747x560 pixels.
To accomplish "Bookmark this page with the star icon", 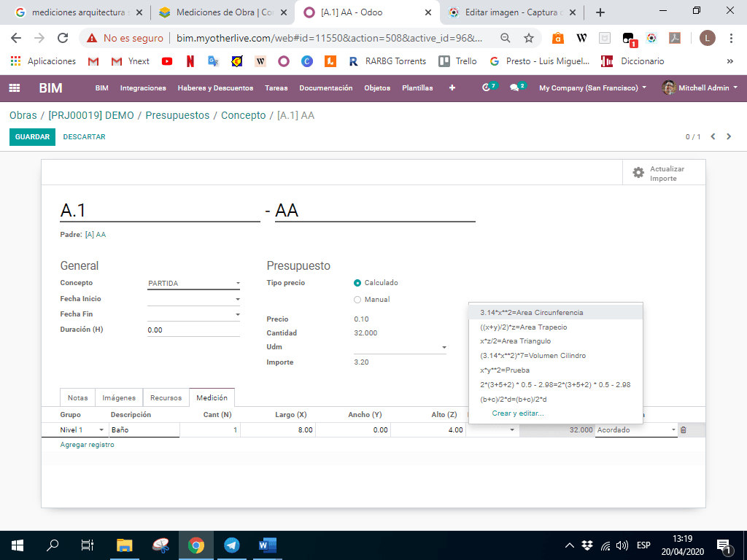I will tap(529, 38).
